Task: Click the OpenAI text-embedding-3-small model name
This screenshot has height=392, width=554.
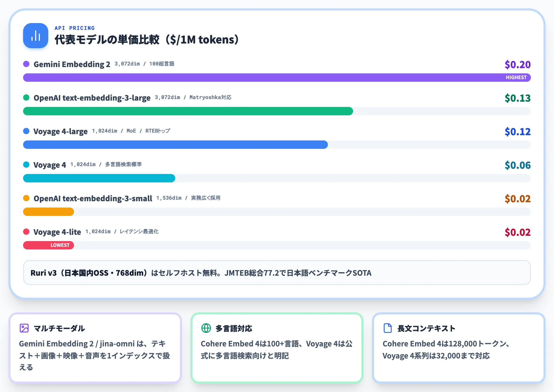Action: coord(93,198)
